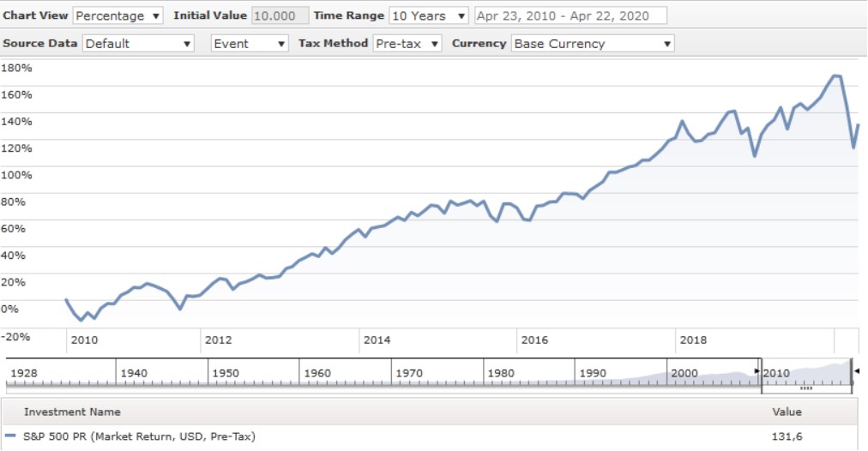Screen dimensions: 868x451
Task: Click 1990 on the overview timeline
Action: click(x=593, y=374)
